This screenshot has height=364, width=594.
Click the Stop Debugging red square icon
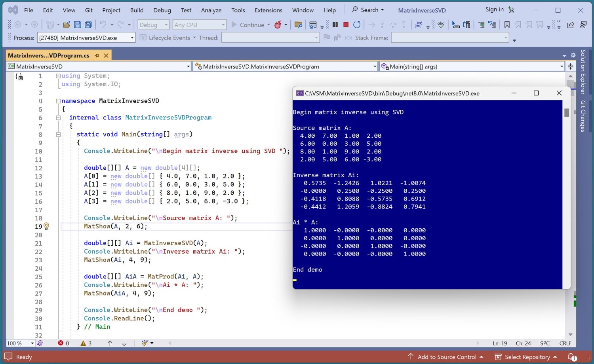coord(346,25)
